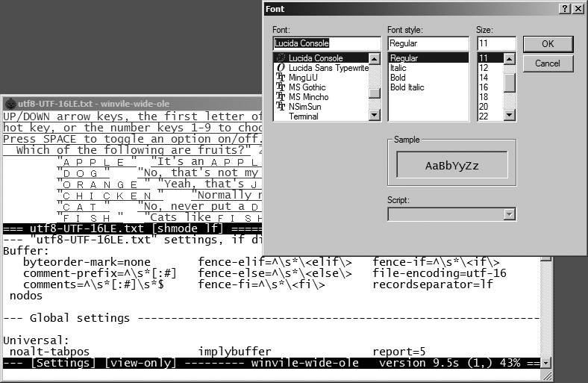
Task: Choose Bold Italic font style
Action: coord(428,87)
